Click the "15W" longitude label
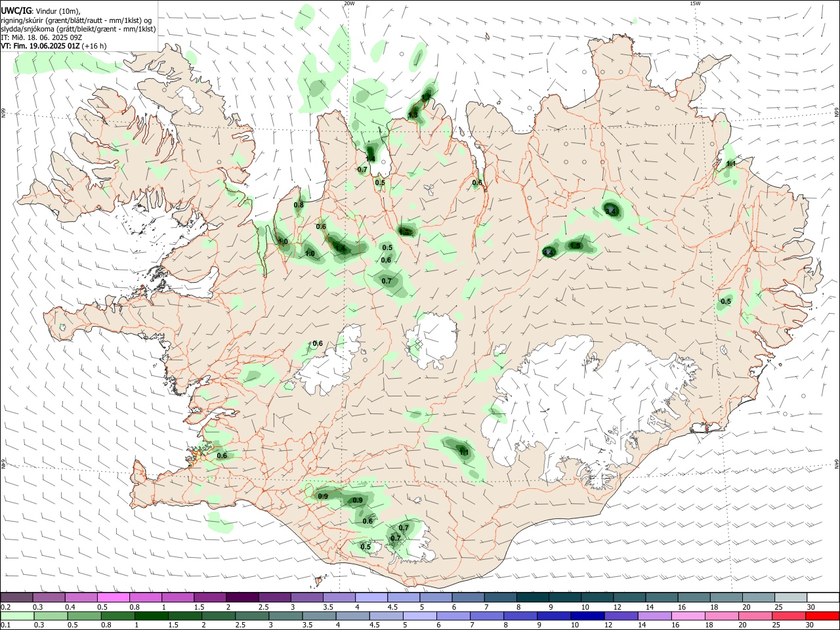Viewport: 840px width, 630px height. pyautogui.click(x=695, y=3)
